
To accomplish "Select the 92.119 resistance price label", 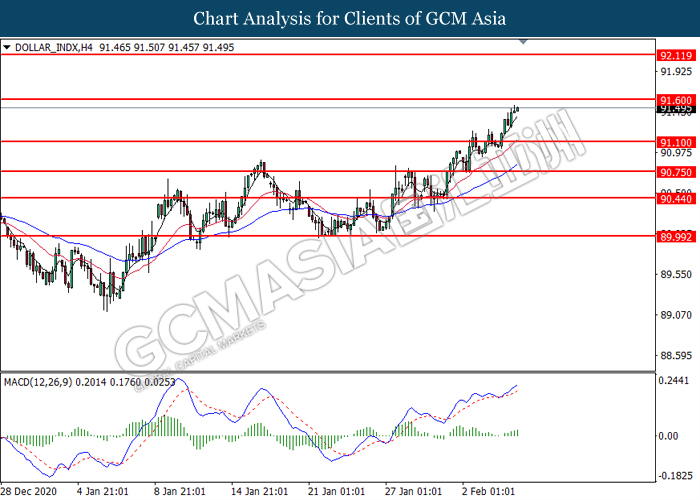I will (x=676, y=56).
